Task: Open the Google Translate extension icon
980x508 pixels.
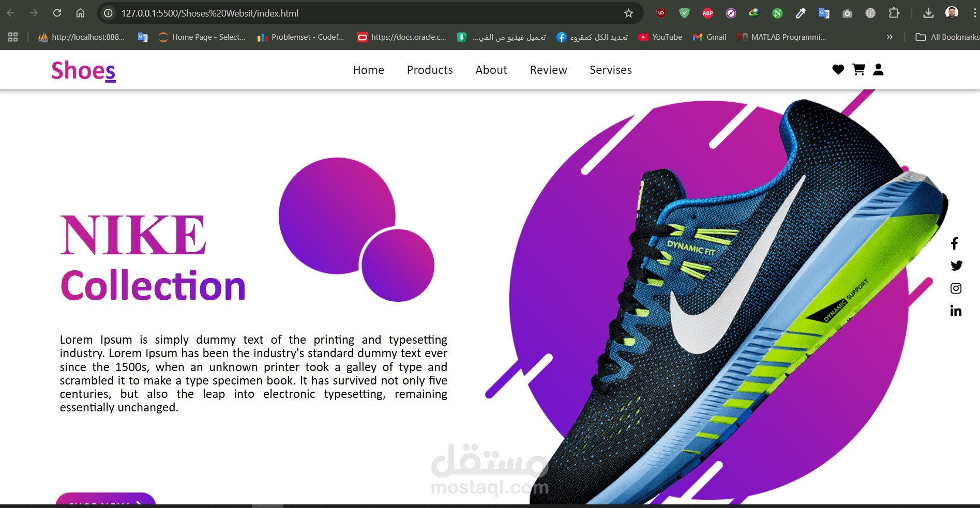Action: [824, 13]
